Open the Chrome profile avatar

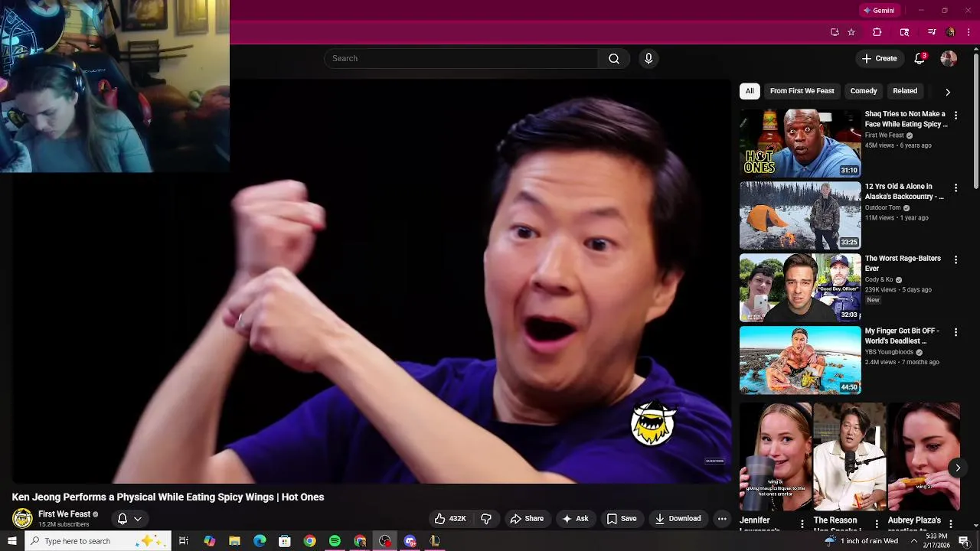point(950,32)
